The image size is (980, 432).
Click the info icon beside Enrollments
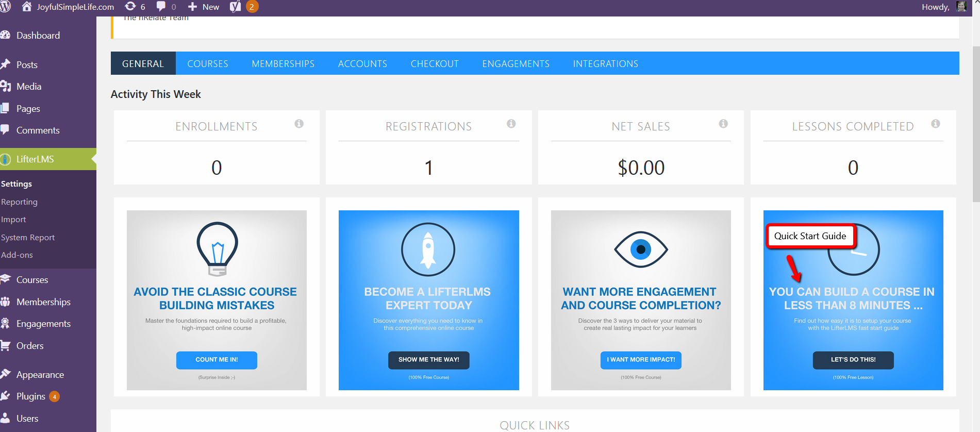299,124
